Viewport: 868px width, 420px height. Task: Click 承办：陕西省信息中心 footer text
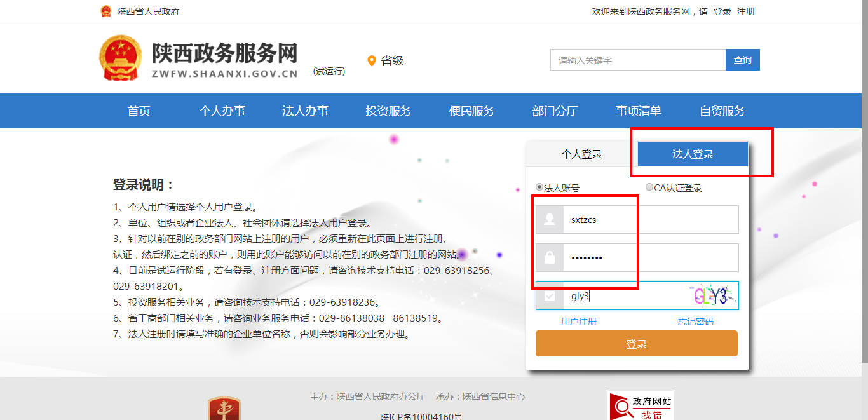tap(480, 396)
